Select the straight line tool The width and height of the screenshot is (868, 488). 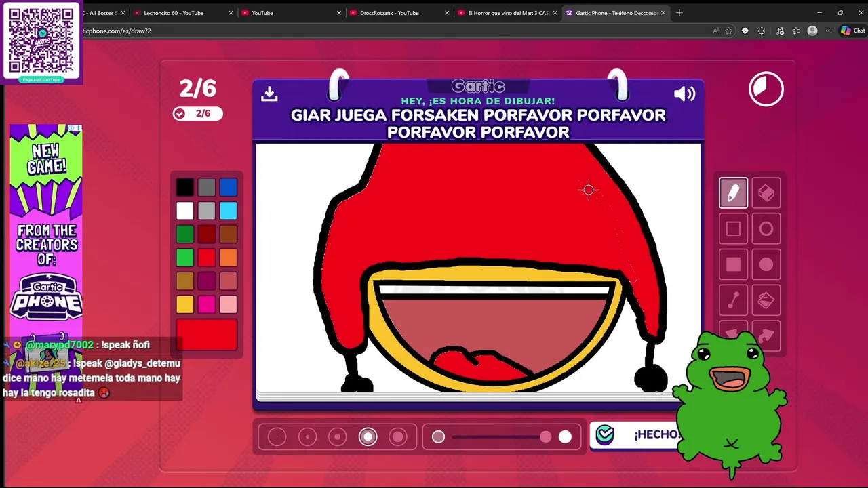click(733, 301)
